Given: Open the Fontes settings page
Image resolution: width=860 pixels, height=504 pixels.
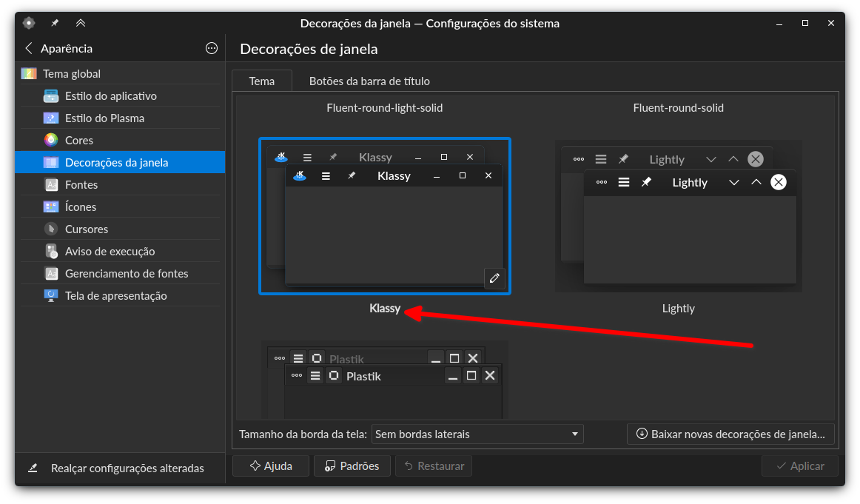Looking at the screenshot, I should [120, 185].
